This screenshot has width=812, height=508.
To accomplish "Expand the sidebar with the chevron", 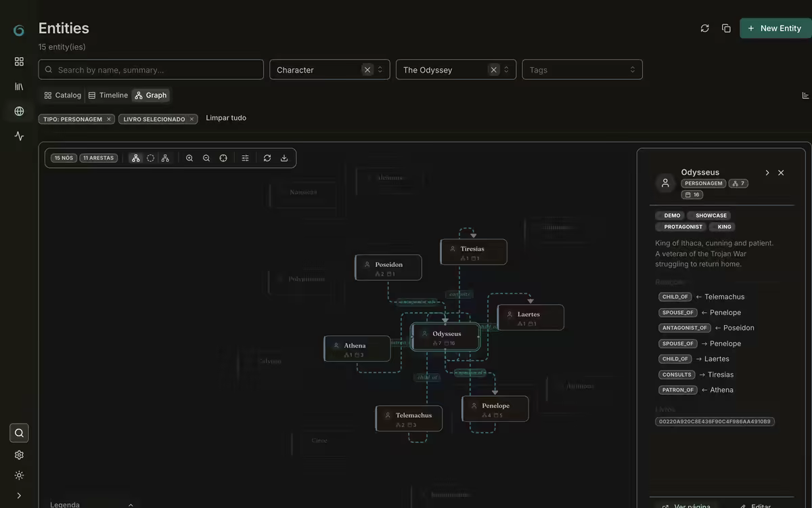I will (19, 496).
